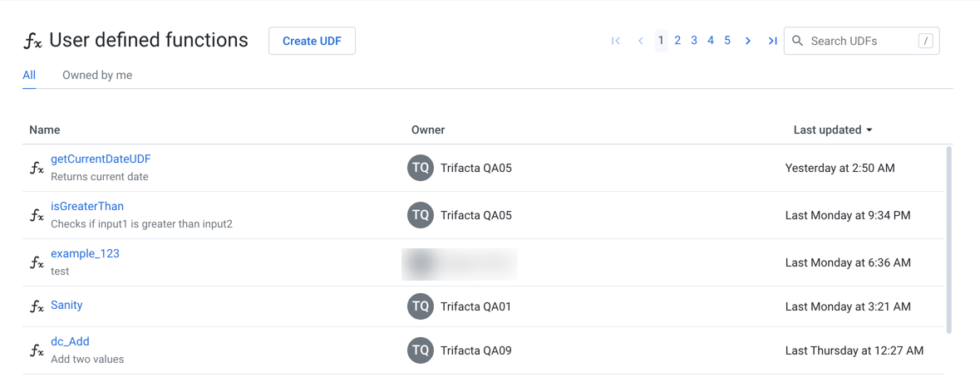Sort by Last updated column dropdown
This screenshot has width=980, height=377.
(833, 130)
